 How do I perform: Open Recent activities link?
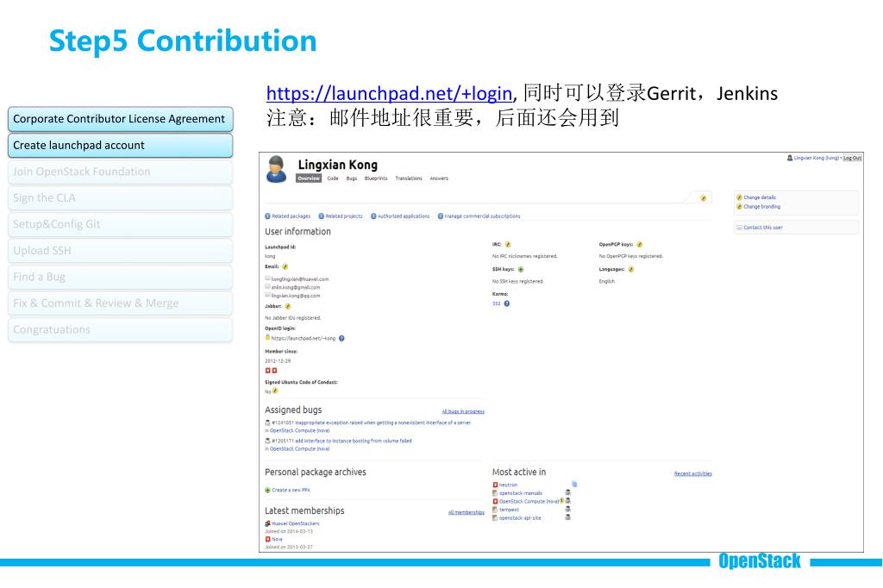[692, 473]
